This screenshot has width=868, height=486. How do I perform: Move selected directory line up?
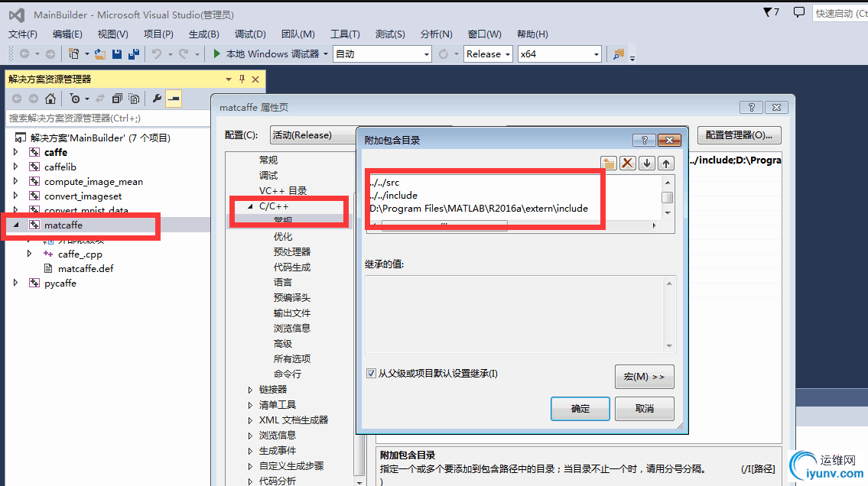(x=666, y=163)
